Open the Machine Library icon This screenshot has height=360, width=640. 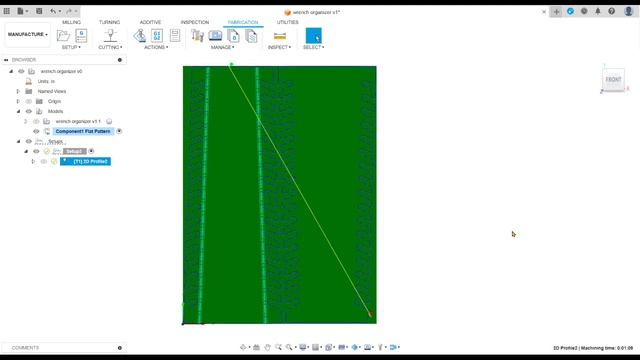click(x=215, y=36)
